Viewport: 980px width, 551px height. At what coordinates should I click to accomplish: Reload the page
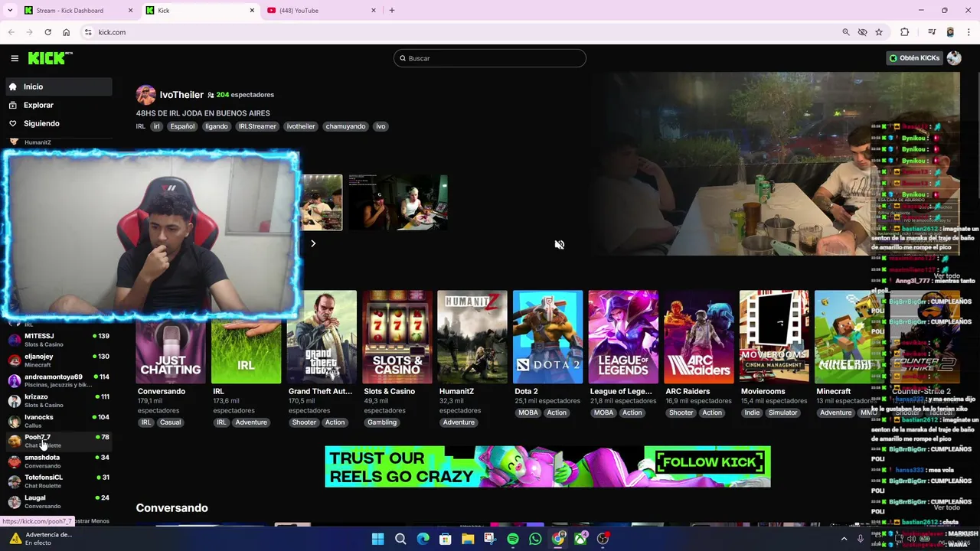pyautogui.click(x=47, y=32)
